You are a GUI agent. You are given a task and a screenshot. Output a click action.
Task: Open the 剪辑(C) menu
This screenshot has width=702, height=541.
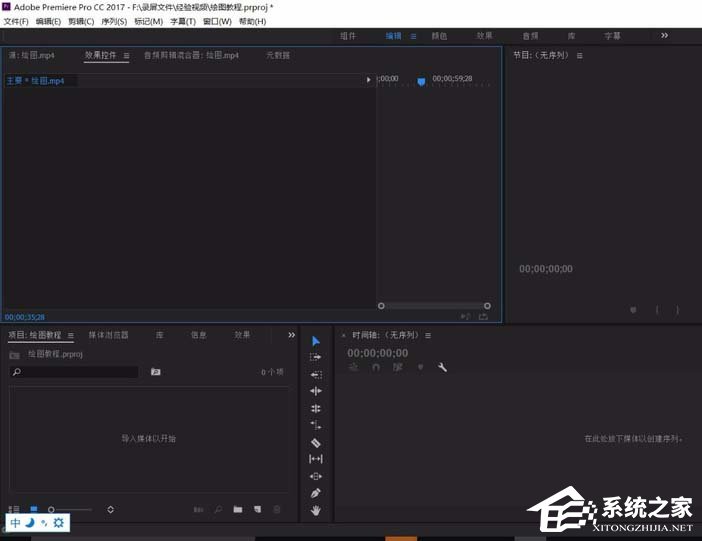point(81,21)
